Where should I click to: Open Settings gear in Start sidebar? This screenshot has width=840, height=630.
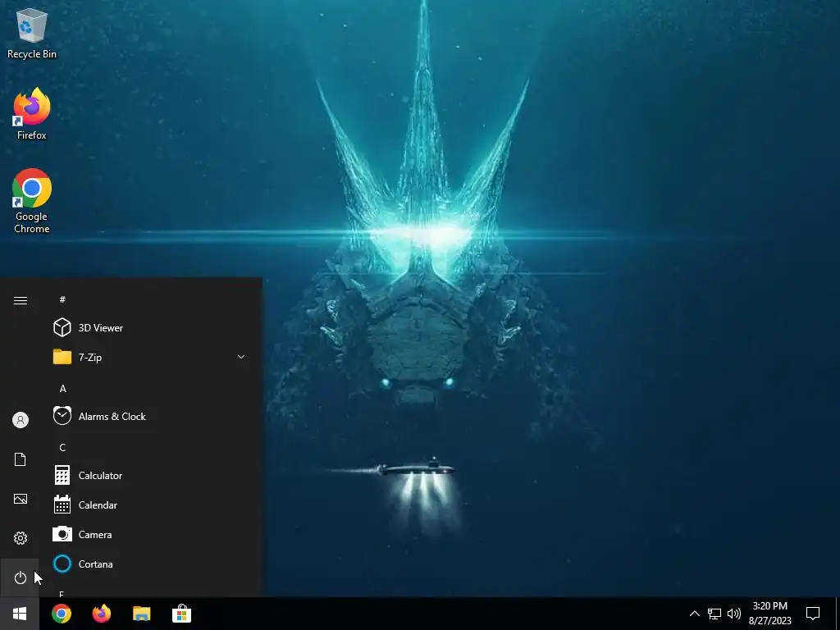[x=21, y=538]
